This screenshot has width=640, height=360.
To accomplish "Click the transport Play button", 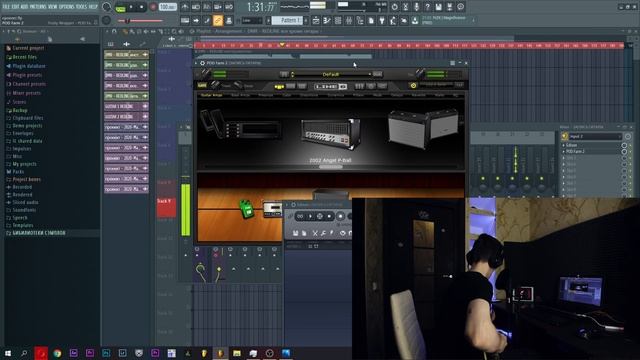I will 131,7.
